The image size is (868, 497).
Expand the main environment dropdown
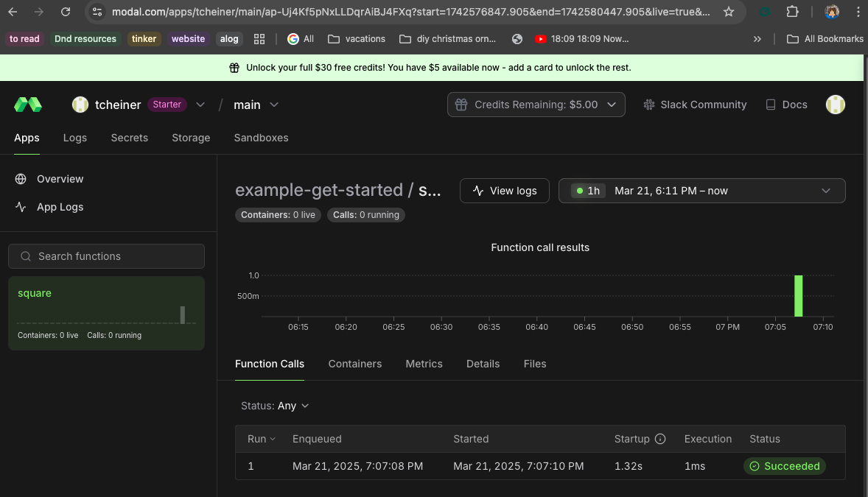coord(274,105)
